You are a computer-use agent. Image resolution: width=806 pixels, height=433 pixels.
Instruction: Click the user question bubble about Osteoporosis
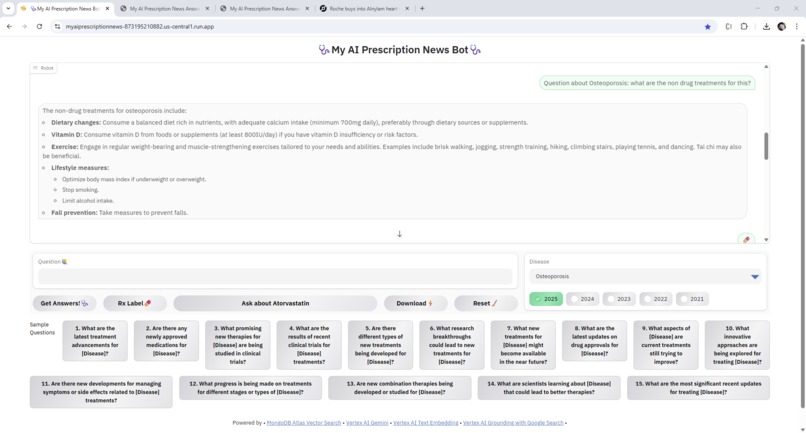click(647, 83)
